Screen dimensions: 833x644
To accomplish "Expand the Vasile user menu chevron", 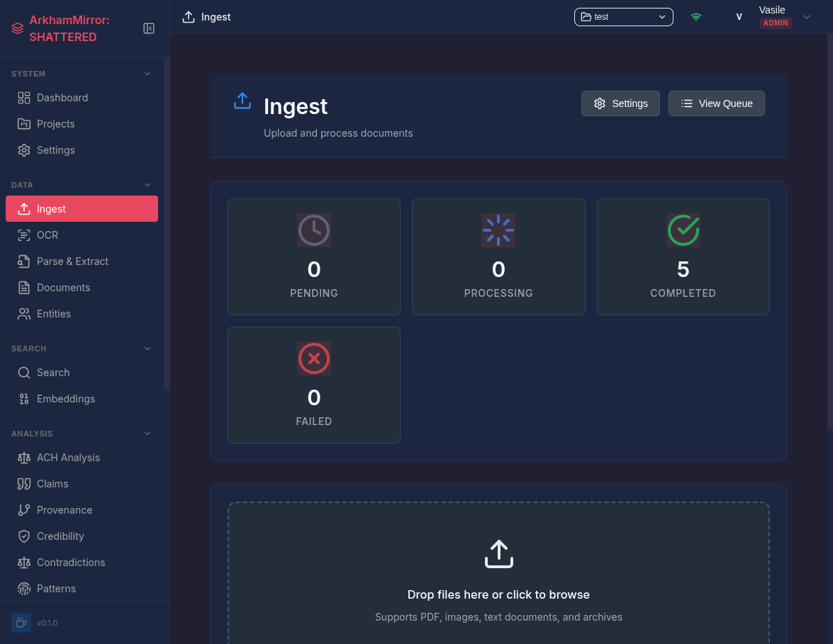I will coord(807,17).
